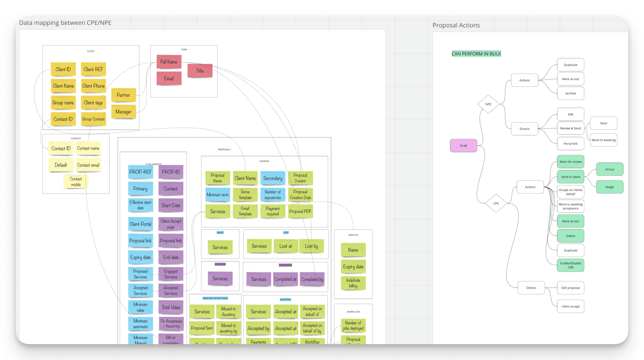Viewport: 644px width, 360px height.
Task: Click the CAN PERFORM IN BULK label
Action: [x=476, y=54]
